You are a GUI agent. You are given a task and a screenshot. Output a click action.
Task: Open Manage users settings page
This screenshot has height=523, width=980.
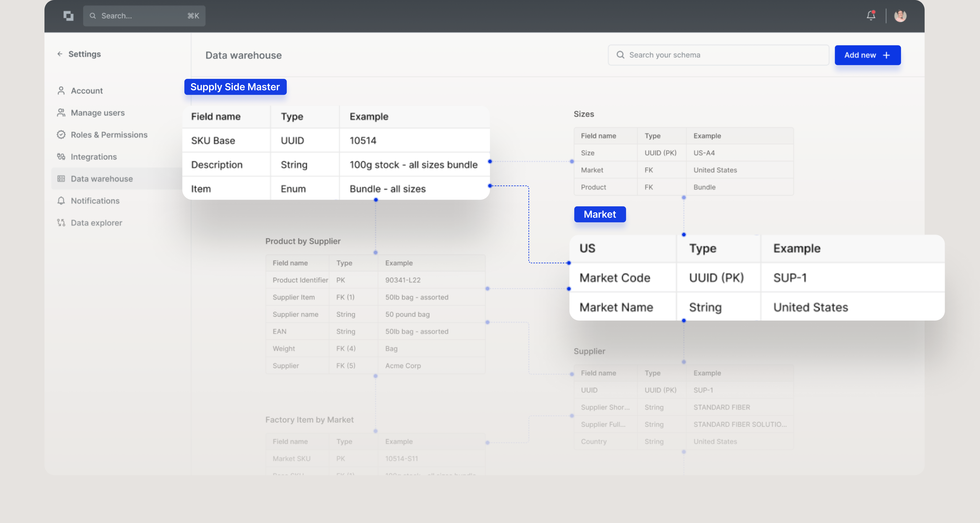pyautogui.click(x=97, y=113)
